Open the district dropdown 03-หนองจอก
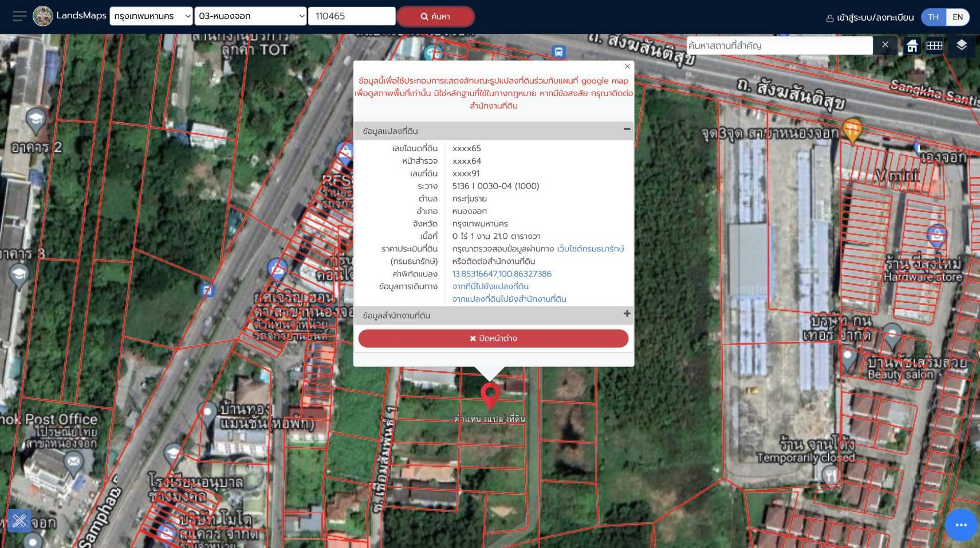 [x=251, y=16]
